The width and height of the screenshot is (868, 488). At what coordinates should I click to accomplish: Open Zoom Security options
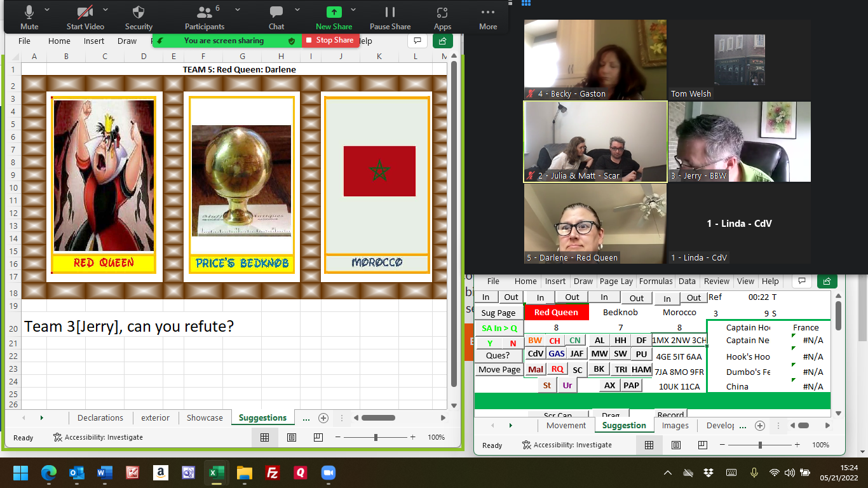coord(139,18)
